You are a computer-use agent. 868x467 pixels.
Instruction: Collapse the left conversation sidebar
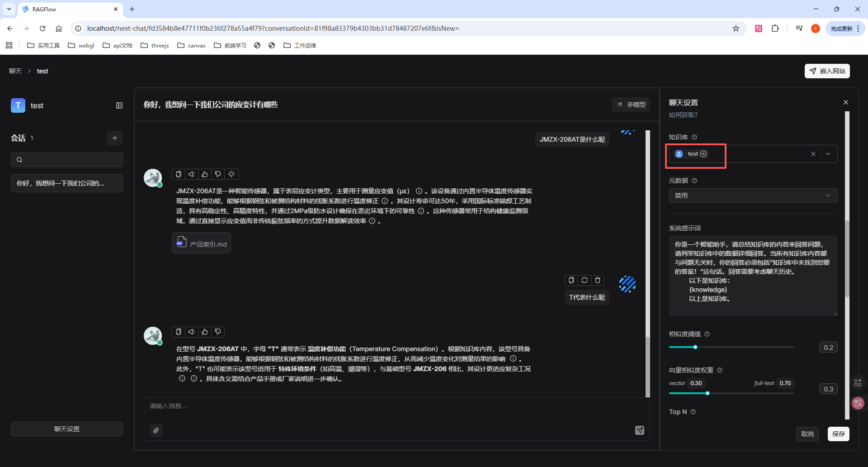[x=119, y=105]
